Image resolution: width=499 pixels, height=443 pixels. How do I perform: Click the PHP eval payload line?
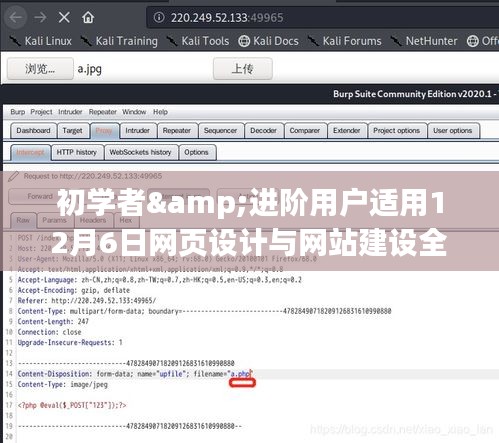pos(72,405)
